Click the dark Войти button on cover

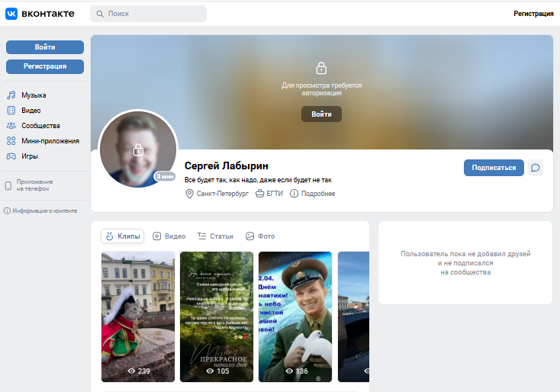[x=321, y=114]
